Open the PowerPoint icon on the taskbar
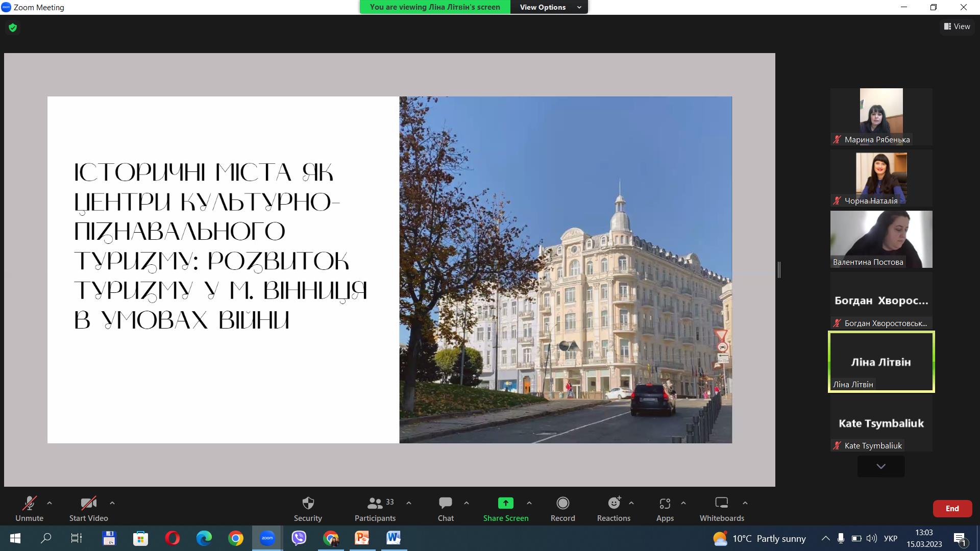The height and width of the screenshot is (551, 980). (362, 538)
